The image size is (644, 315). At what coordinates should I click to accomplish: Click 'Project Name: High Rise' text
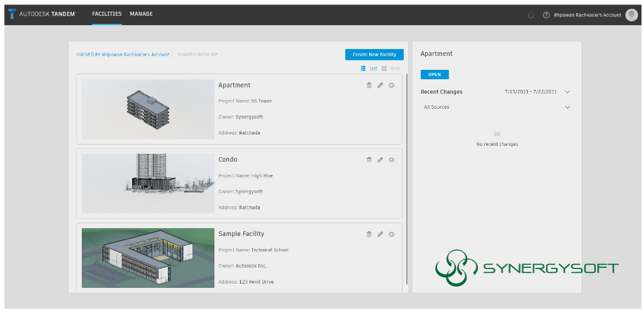246,176
